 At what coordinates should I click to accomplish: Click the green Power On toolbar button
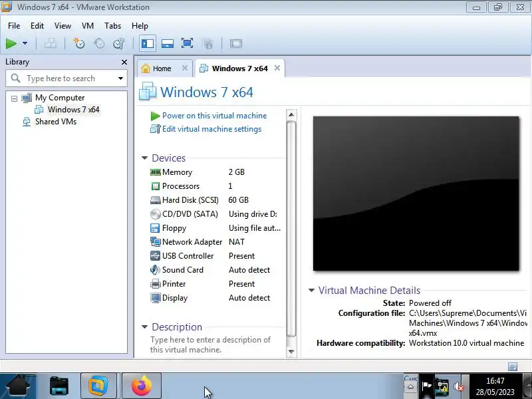[x=11, y=43]
